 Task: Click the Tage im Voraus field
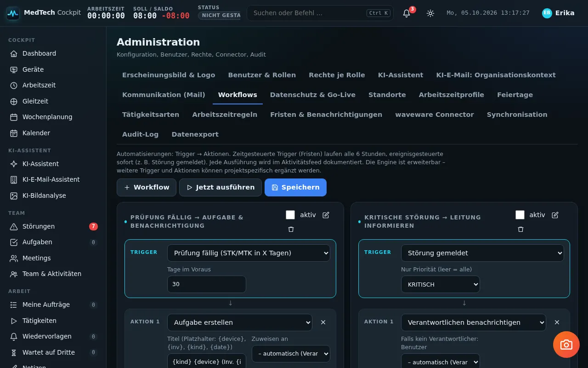(x=207, y=284)
